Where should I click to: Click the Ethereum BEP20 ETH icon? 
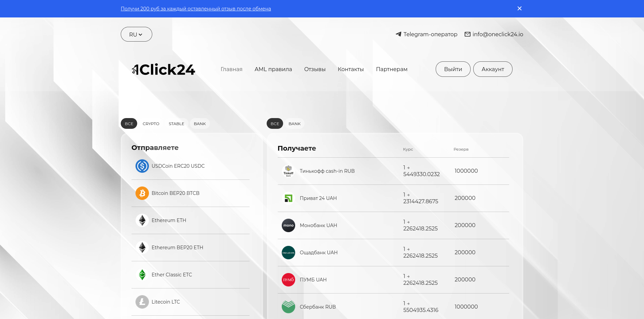click(x=142, y=248)
